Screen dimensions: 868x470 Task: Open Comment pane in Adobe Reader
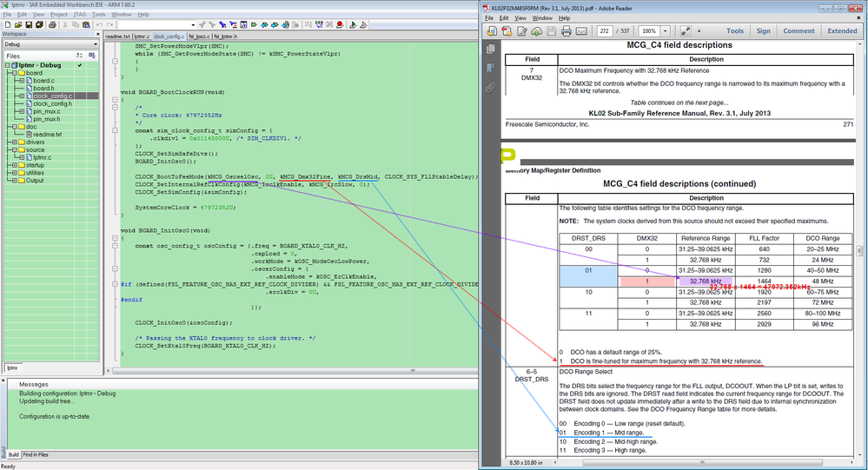(x=798, y=31)
